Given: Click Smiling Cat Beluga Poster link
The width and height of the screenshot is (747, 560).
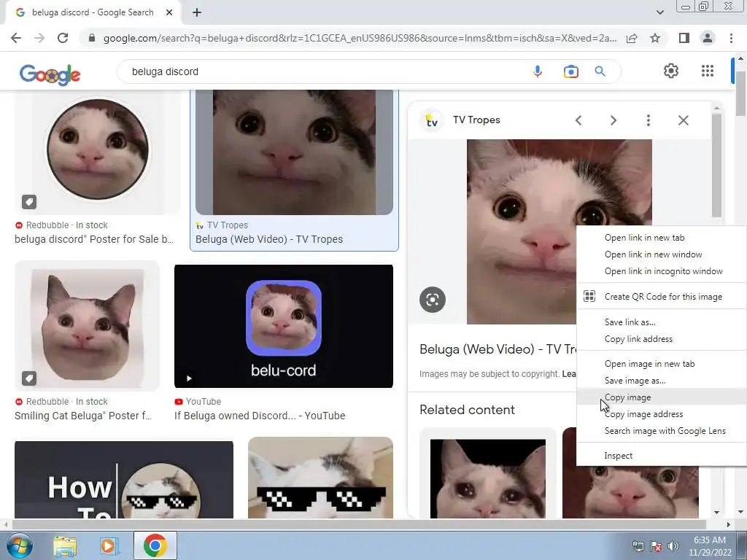Looking at the screenshot, I should tap(83, 416).
